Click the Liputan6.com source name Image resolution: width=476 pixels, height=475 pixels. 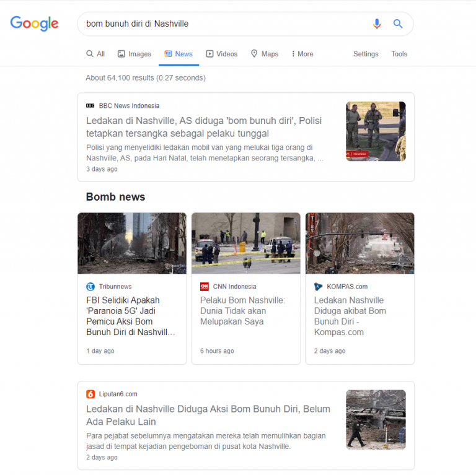coord(118,394)
